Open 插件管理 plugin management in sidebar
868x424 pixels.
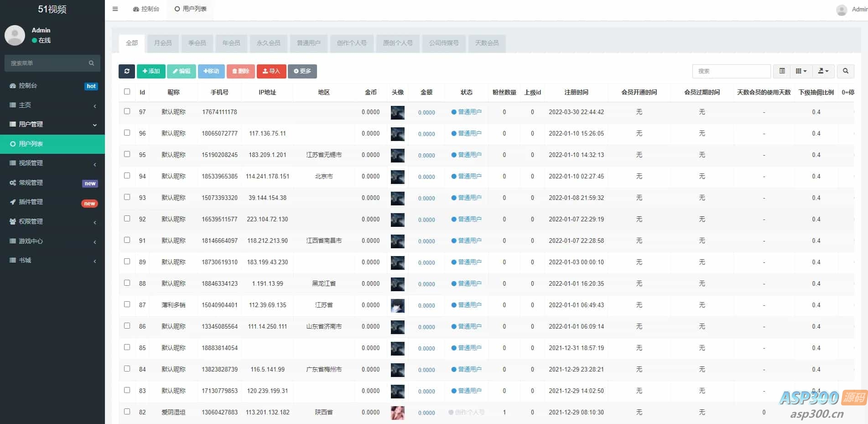(31, 202)
